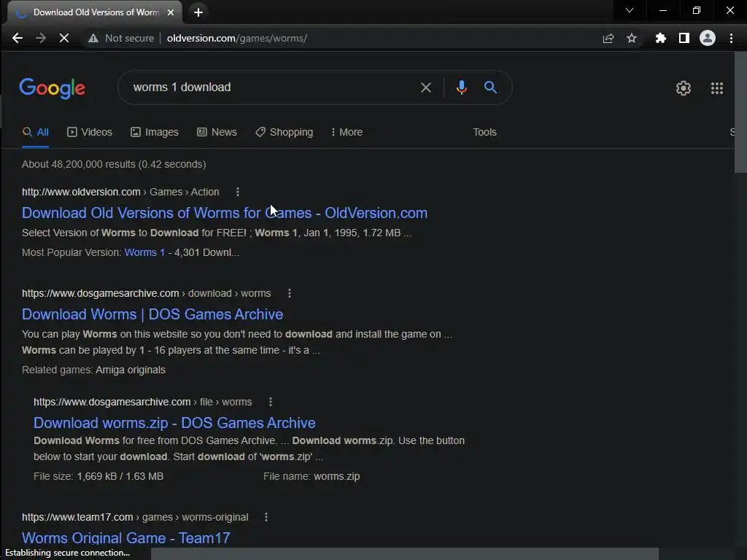Click the vertical page scrollbar thumb

[741, 112]
